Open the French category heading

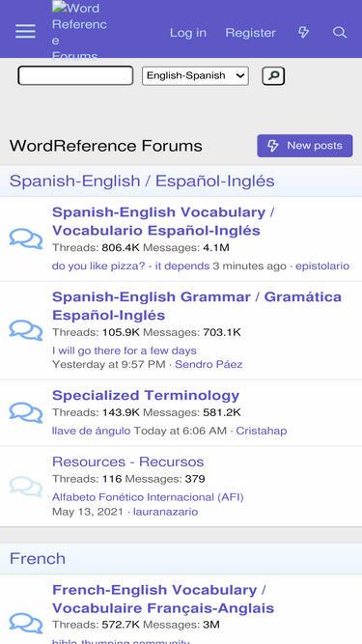tap(38, 559)
